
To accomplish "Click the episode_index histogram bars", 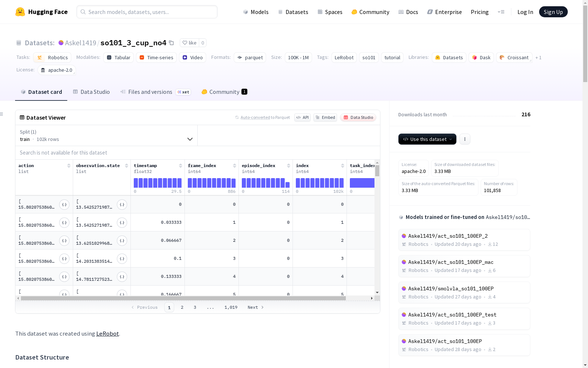I will click(x=266, y=183).
